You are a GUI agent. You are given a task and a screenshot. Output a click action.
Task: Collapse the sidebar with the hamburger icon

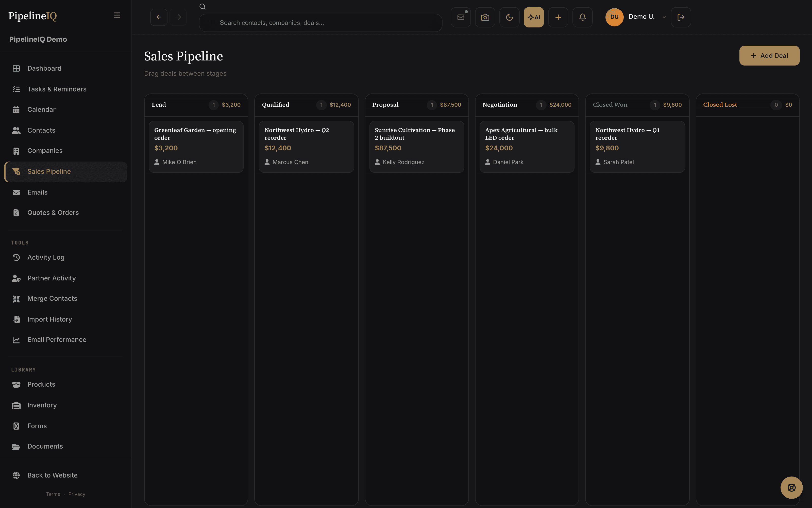tap(117, 15)
